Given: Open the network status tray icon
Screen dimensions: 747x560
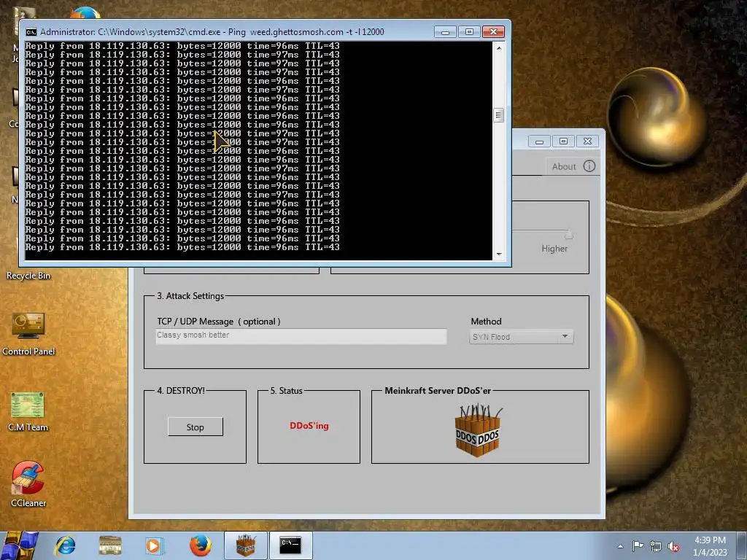Looking at the screenshot, I should [656, 546].
